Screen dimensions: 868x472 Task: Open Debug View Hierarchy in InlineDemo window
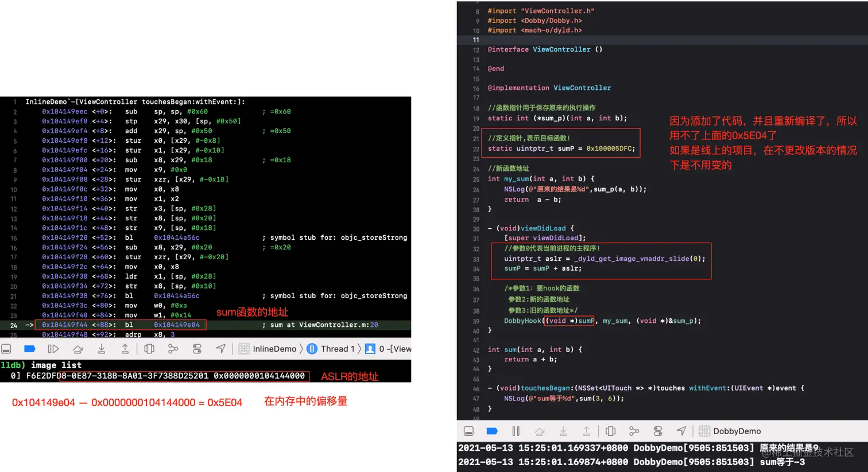[x=149, y=349]
